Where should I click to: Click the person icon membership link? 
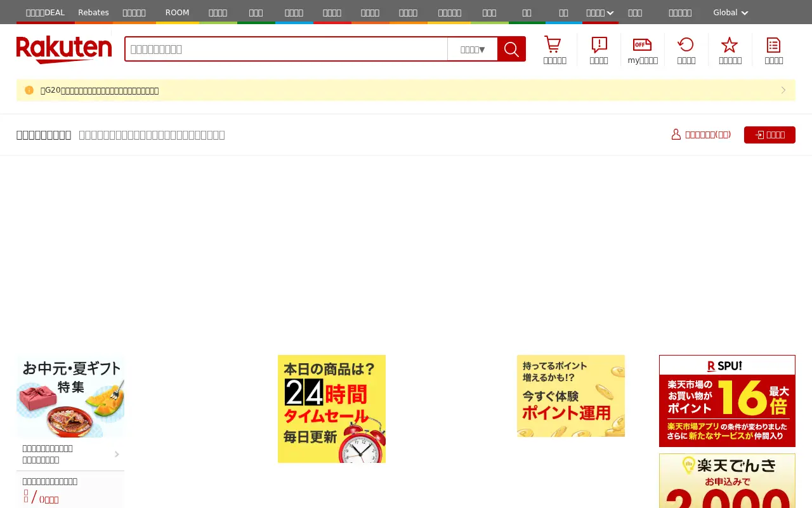tap(701, 135)
